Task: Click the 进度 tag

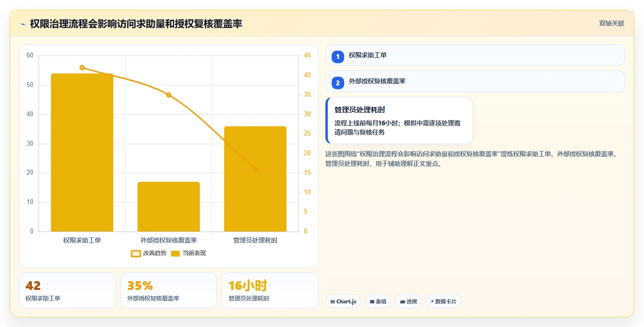Action: 408,301
